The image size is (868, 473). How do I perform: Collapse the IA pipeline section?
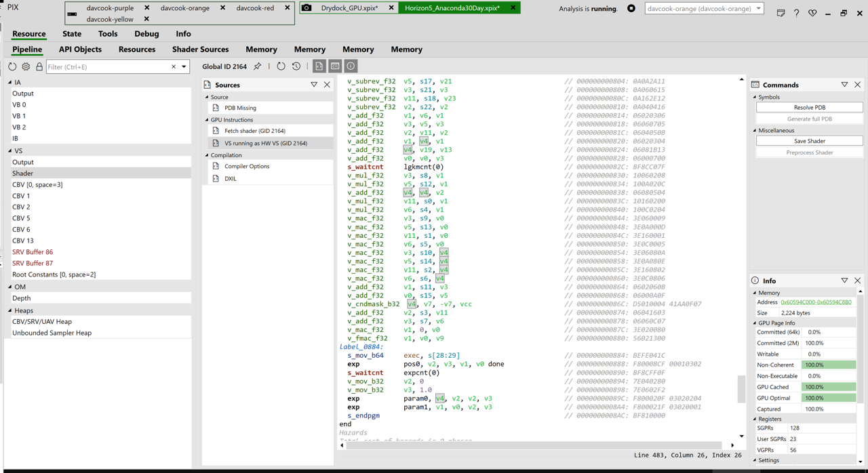[10, 83]
